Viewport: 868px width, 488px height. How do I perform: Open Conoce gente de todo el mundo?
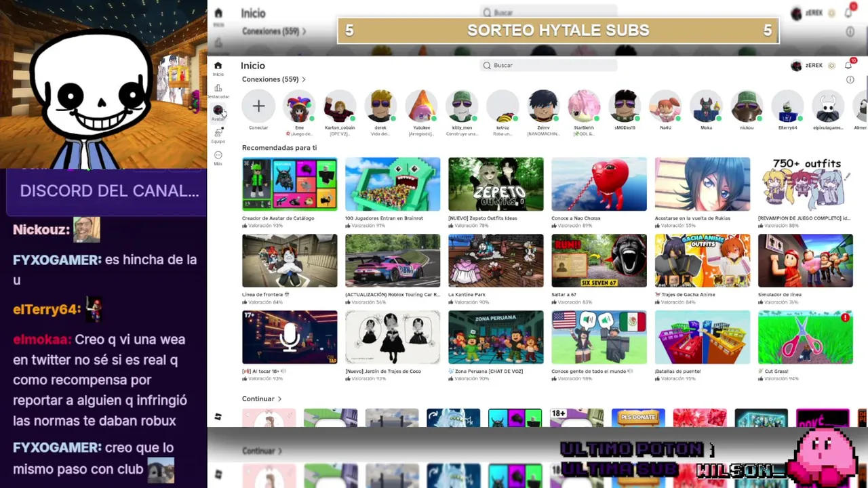[599, 338]
